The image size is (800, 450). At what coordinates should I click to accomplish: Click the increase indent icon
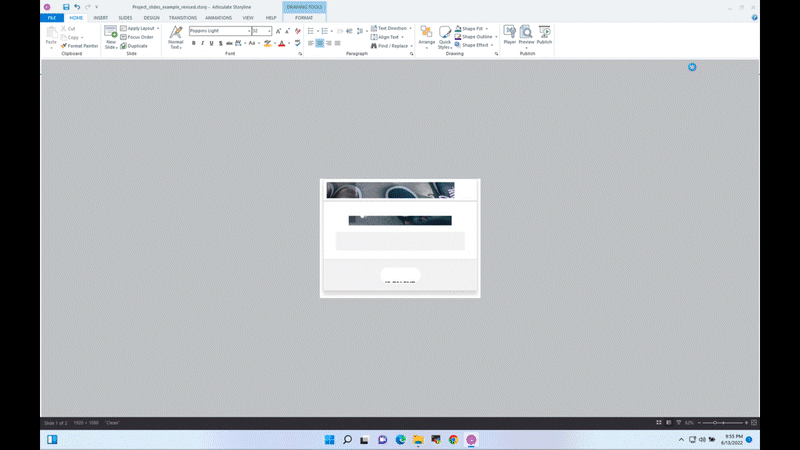pyautogui.click(x=349, y=31)
